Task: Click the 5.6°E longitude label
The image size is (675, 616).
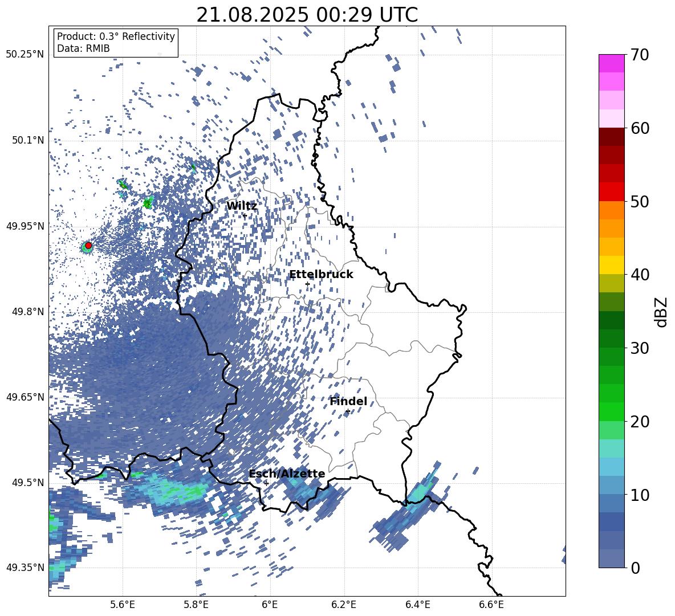Action: click(x=122, y=605)
